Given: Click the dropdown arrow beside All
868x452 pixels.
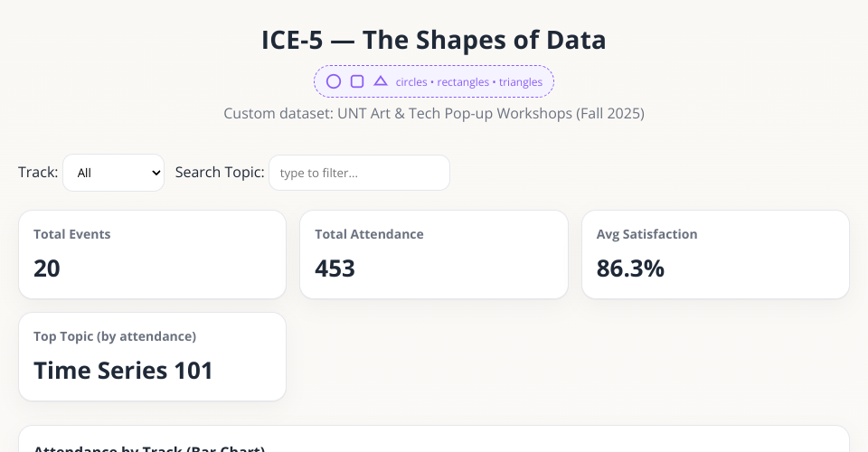Looking at the screenshot, I should [155, 173].
